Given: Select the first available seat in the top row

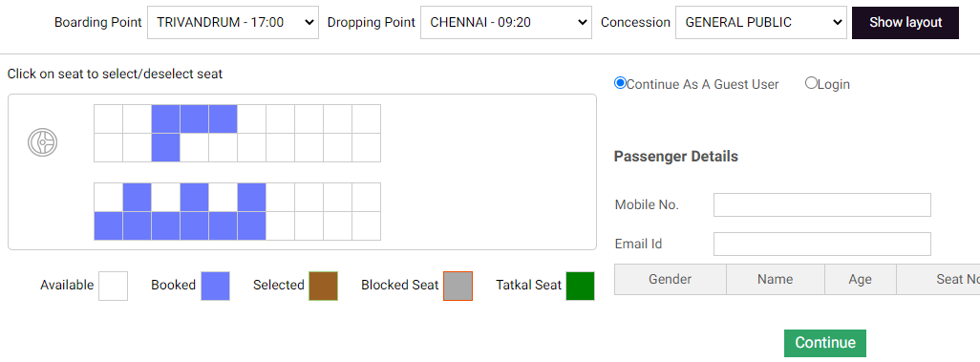Looking at the screenshot, I should pos(108,118).
